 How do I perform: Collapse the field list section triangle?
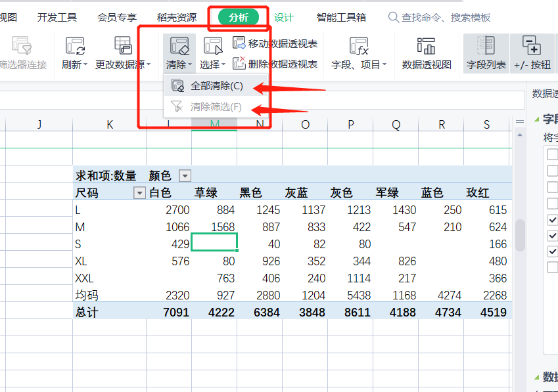click(537, 120)
